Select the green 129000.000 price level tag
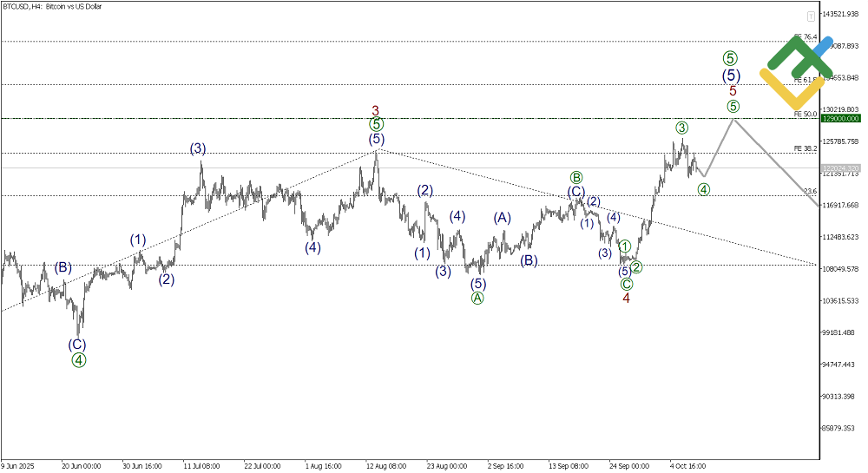 pos(840,119)
